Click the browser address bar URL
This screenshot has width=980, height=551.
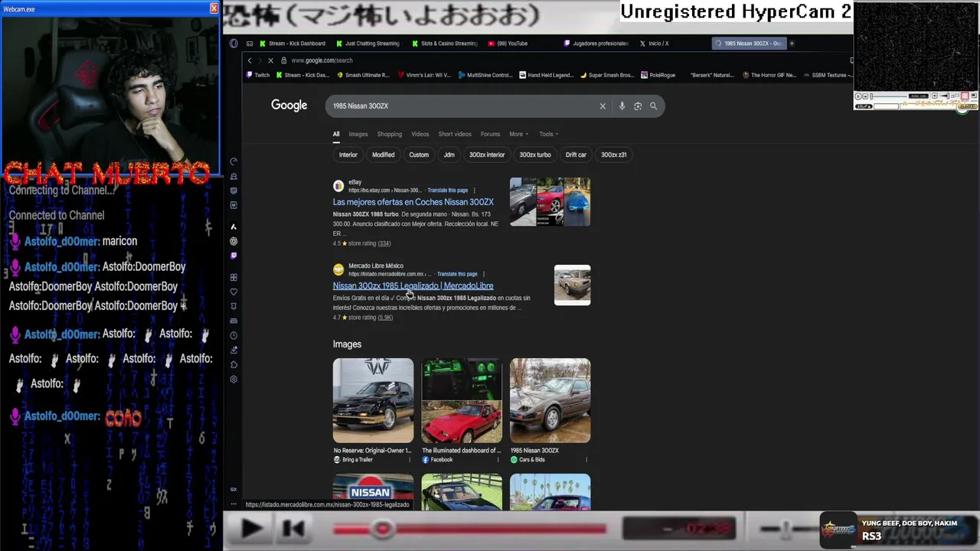tap(322, 60)
